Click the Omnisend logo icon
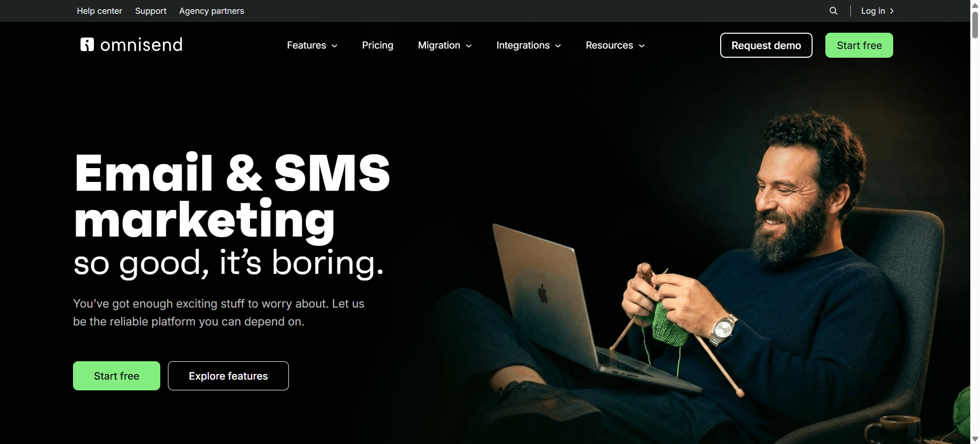Viewport: 980px width, 444px height. pos(87,44)
